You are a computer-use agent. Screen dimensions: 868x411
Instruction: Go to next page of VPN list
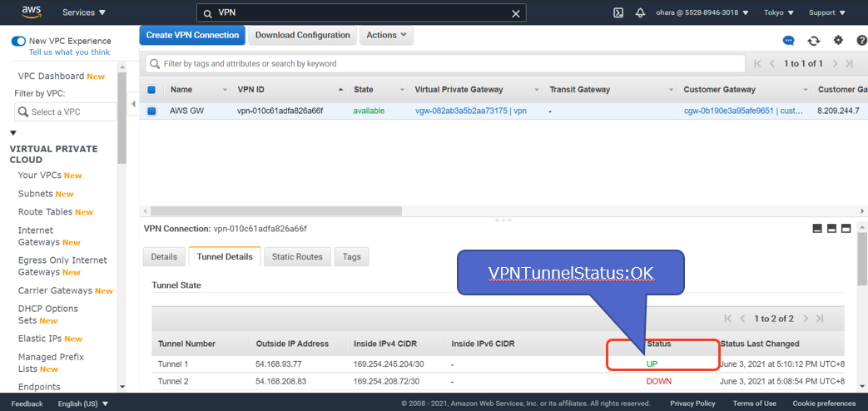click(835, 63)
